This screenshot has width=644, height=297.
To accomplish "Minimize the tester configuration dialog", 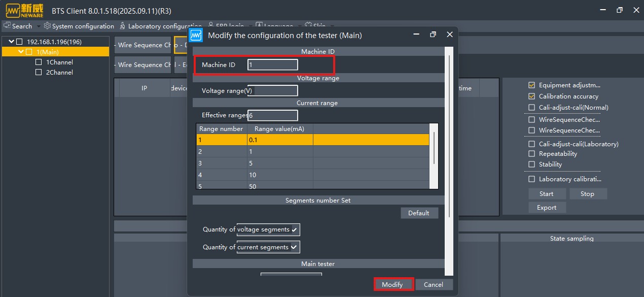I will pyautogui.click(x=416, y=35).
